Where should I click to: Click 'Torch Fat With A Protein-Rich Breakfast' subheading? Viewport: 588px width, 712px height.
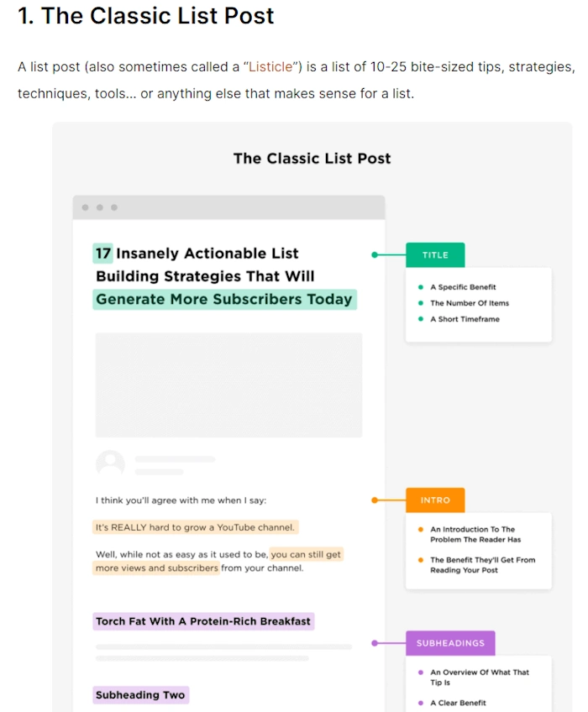tap(203, 621)
